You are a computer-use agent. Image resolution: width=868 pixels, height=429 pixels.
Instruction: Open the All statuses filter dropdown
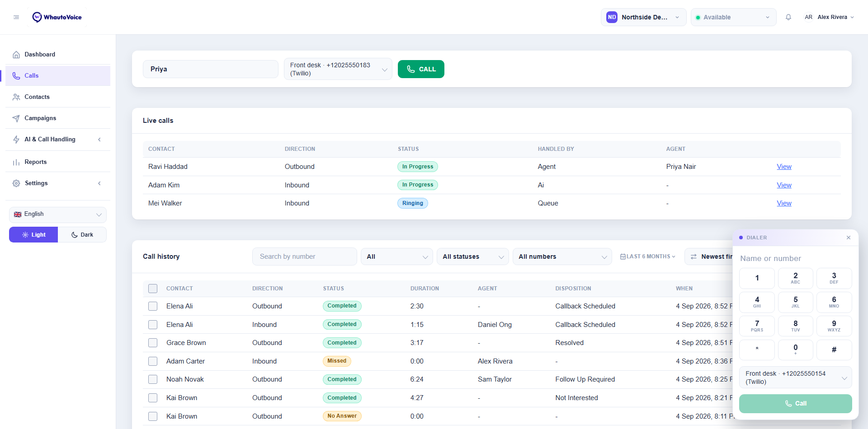point(472,256)
